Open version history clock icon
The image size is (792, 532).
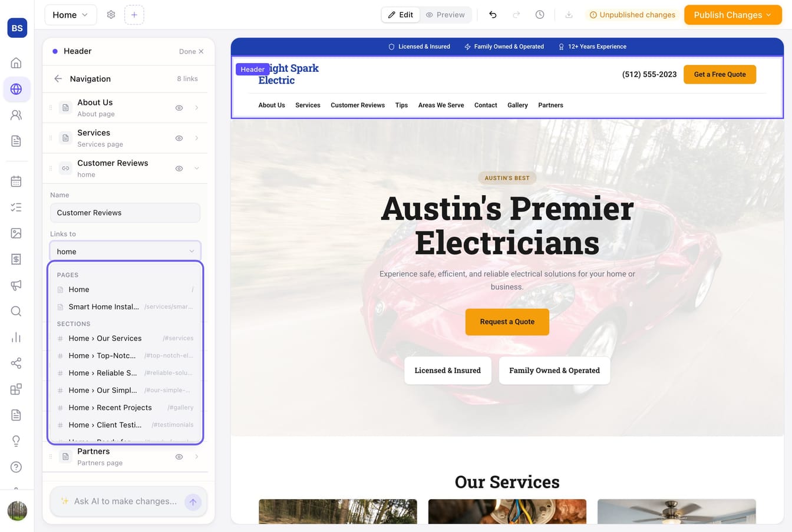point(540,15)
